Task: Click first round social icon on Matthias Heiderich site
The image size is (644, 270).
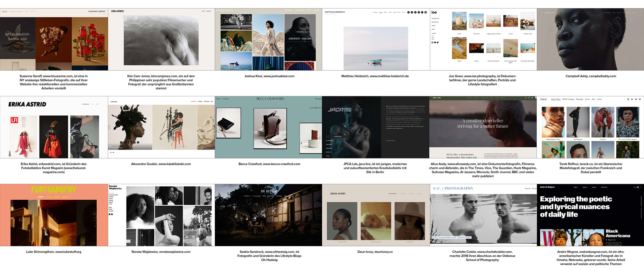Action: pyautogui.click(x=409, y=12)
